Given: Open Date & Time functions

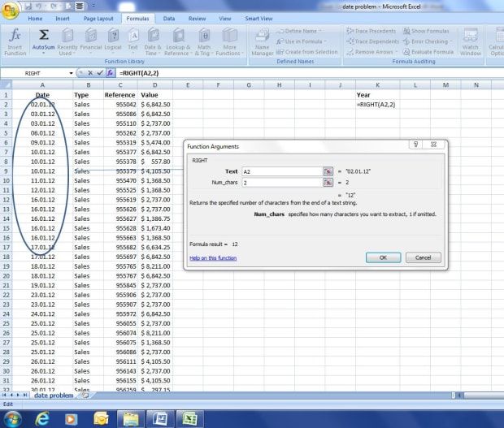Looking at the screenshot, I should pos(153,41).
